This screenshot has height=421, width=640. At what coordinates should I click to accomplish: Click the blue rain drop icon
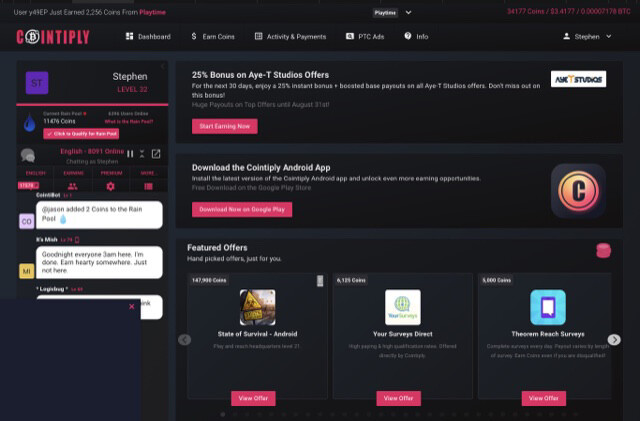[29, 123]
